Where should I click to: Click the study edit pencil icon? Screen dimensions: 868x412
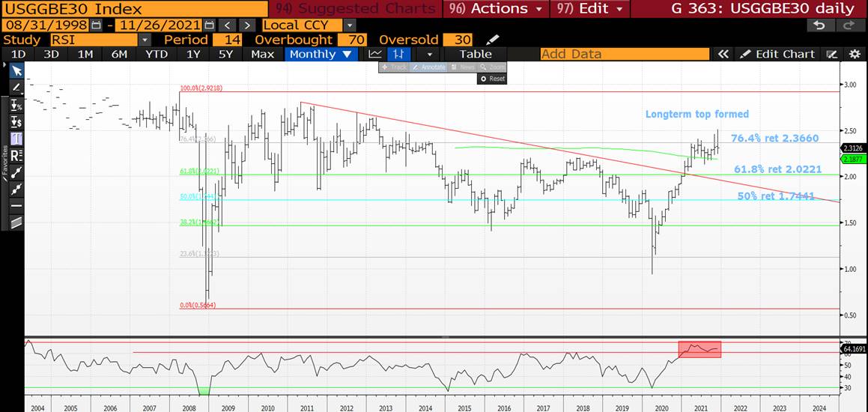(x=492, y=40)
